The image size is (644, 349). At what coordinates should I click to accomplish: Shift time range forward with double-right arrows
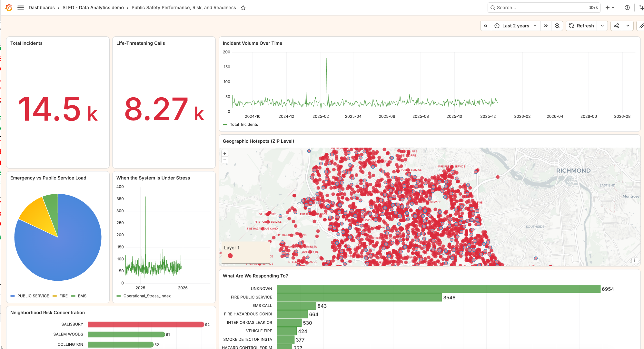pos(546,26)
